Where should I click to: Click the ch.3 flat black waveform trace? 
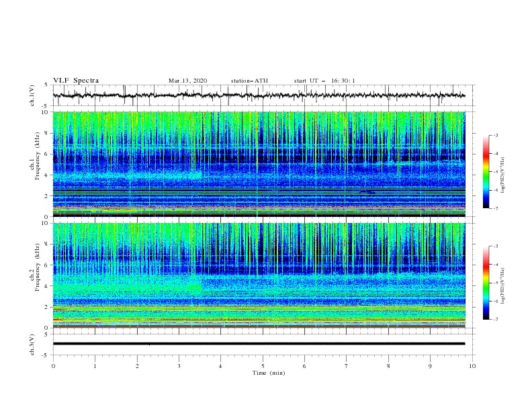[x=259, y=344]
